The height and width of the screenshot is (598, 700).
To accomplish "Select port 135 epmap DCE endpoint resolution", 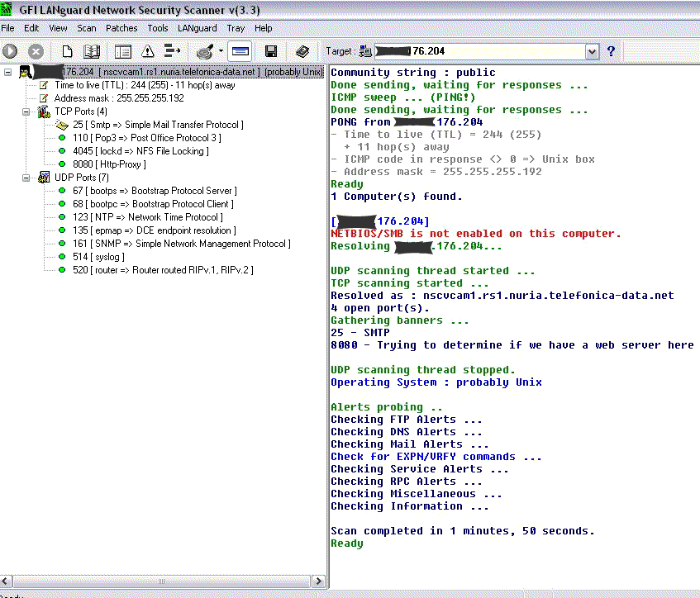I will [155, 230].
